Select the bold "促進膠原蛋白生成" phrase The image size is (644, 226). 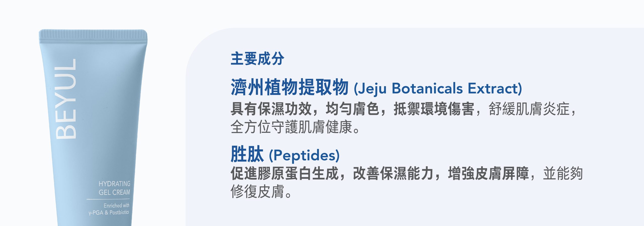285,173
